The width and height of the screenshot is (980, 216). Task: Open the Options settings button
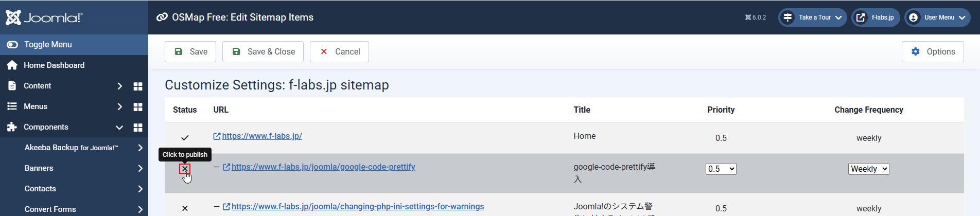[932, 51]
